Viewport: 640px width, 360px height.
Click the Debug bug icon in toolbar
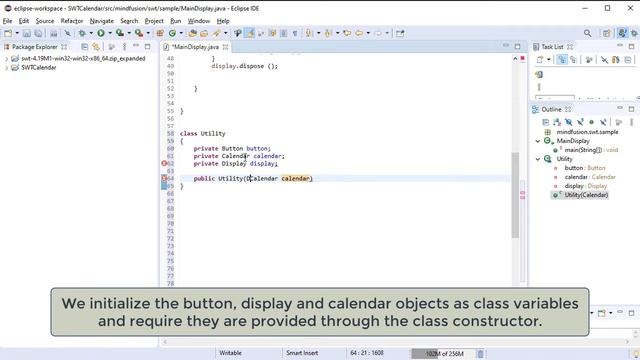click(x=82, y=33)
